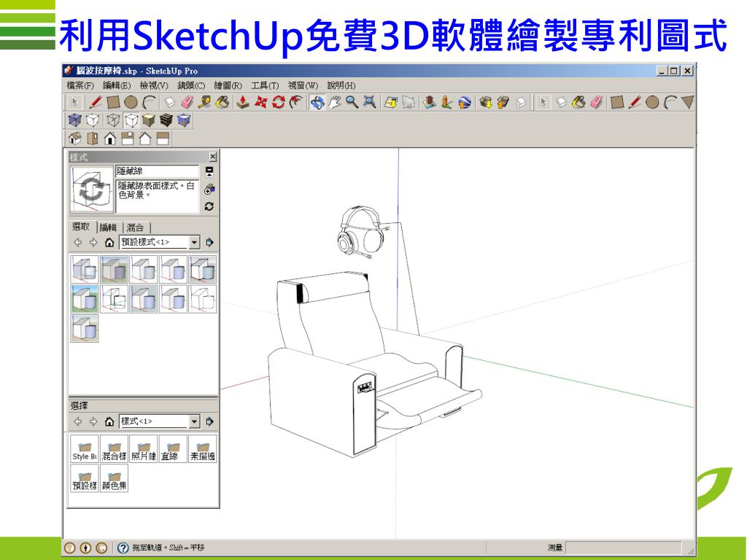The image size is (747, 560).
Task: Toggle secondary selection pane icon in Styles panel
Action: tap(209, 171)
